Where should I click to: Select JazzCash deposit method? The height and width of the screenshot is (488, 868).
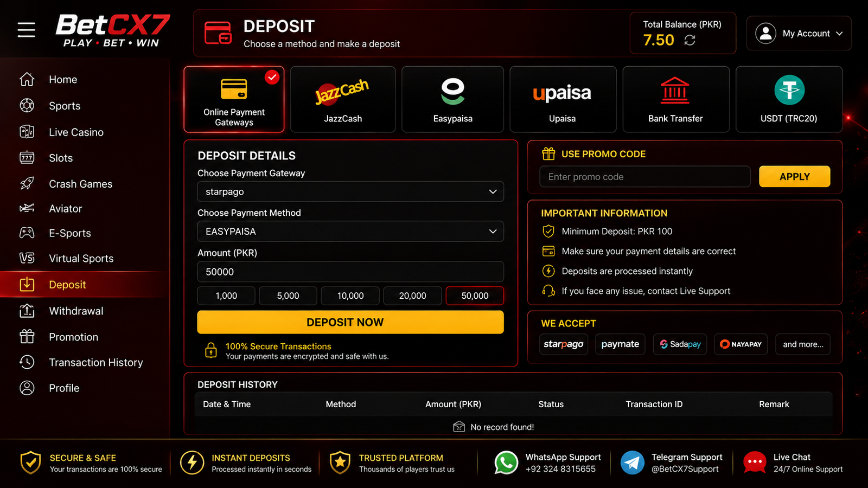point(343,99)
